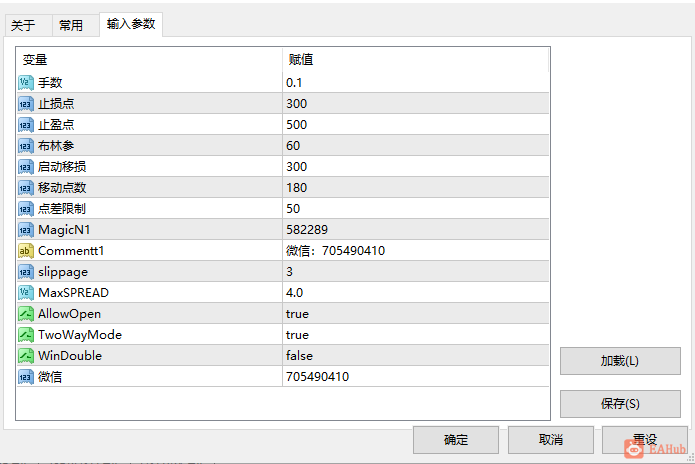695x464 pixels.
Task: Click the integer icon beside MagicN1
Action: click(x=26, y=230)
